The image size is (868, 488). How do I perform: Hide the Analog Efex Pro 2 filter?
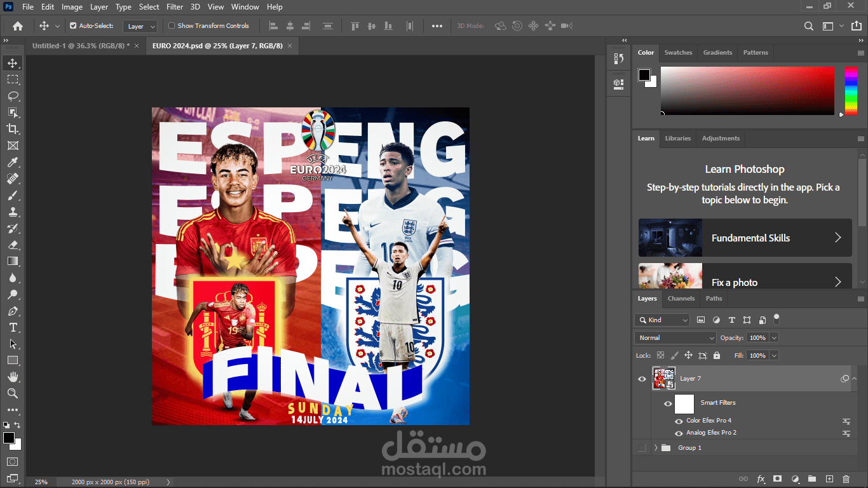click(679, 433)
